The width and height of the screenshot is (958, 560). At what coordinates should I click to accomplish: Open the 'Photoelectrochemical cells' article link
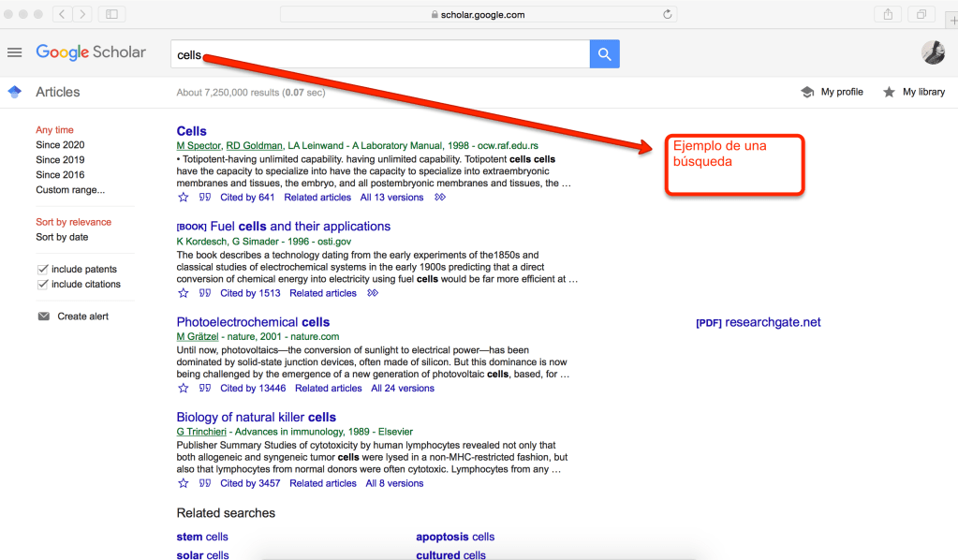[x=253, y=322]
